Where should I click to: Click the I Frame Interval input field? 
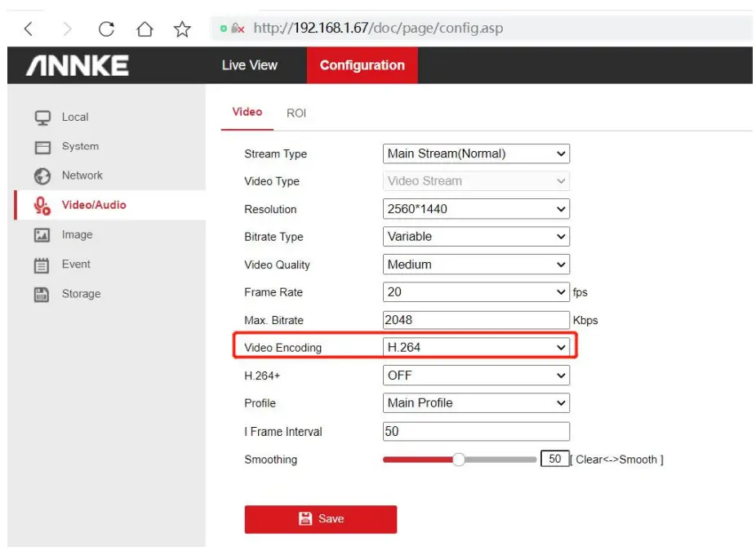(476, 432)
